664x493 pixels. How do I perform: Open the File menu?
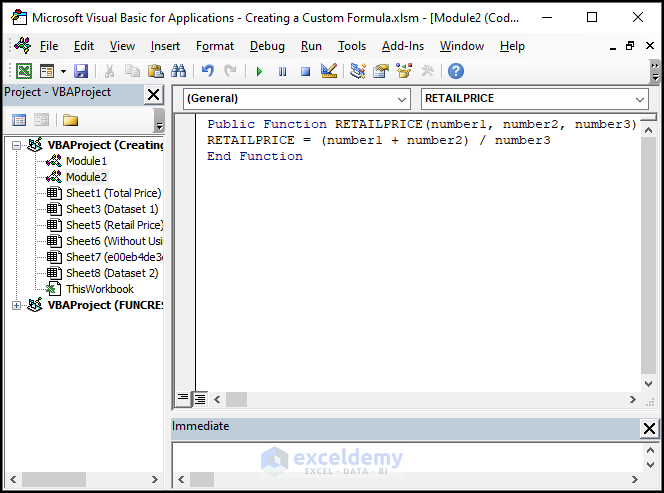pos(49,46)
